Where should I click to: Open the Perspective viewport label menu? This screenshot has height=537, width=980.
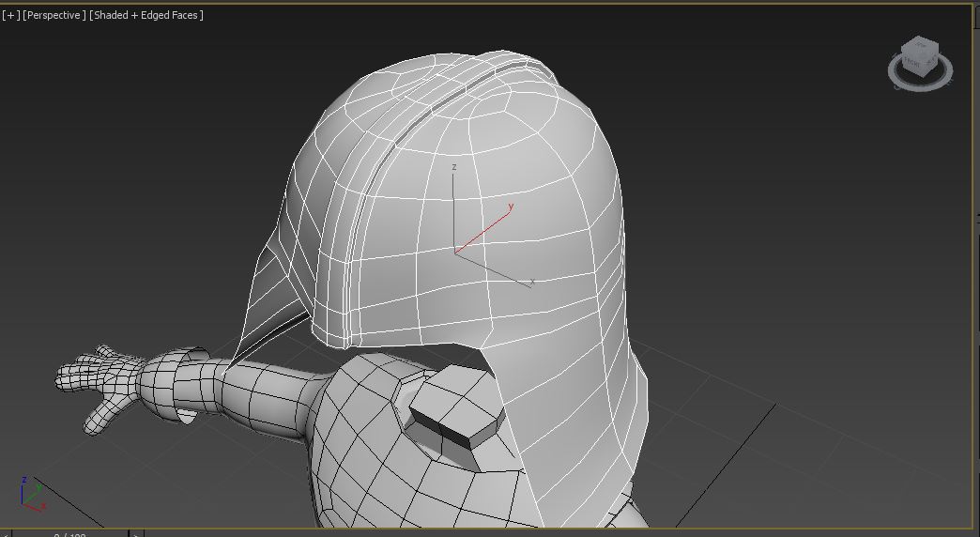[x=54, y=15]
